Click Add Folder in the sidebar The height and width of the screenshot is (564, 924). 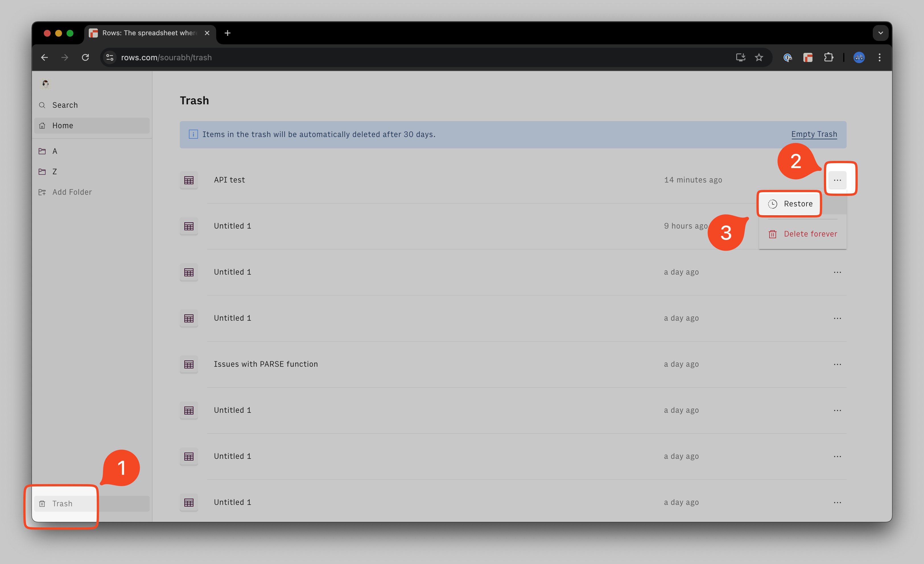coord(72,192)
